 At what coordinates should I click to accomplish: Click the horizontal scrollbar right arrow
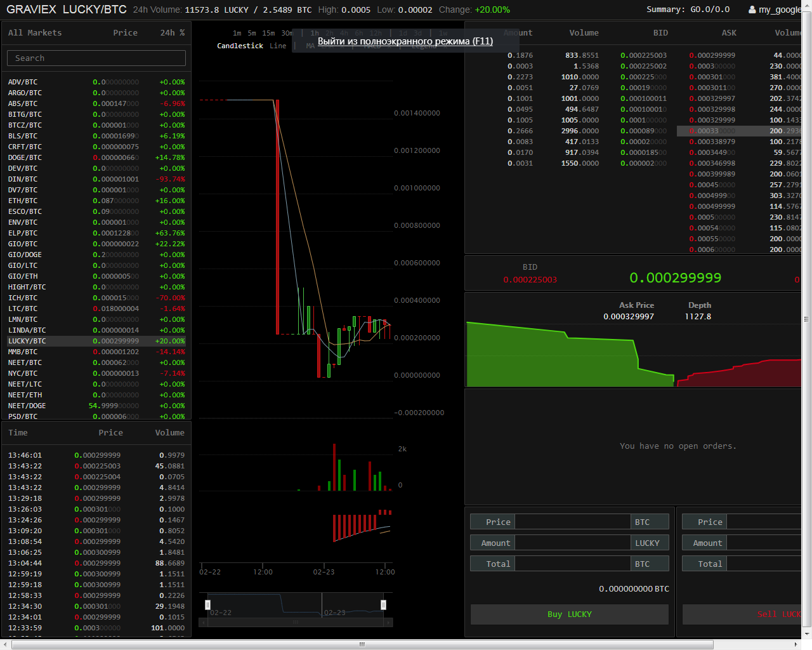point(796,644)
